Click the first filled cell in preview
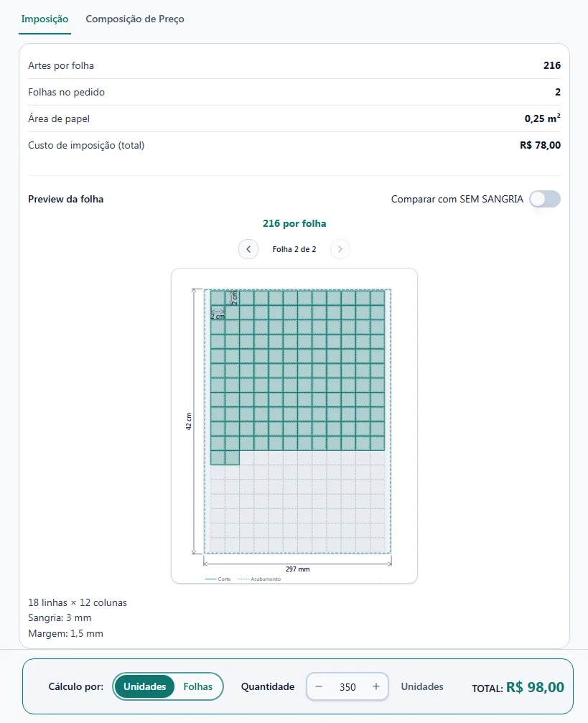This screenshot has height=723, width=588. point(218,298)
